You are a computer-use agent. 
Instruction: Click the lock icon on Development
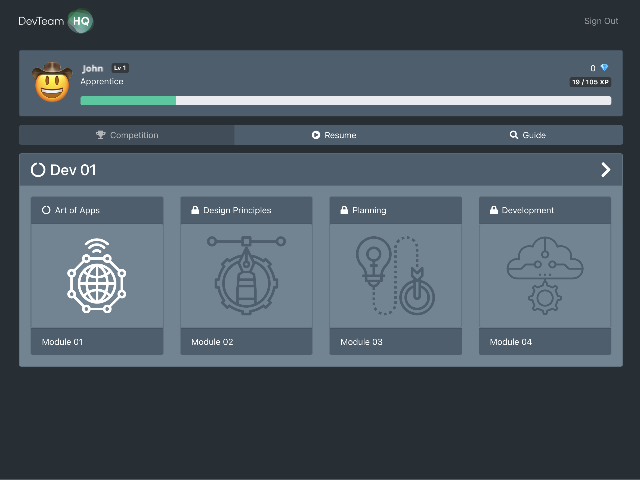[494, 211]
